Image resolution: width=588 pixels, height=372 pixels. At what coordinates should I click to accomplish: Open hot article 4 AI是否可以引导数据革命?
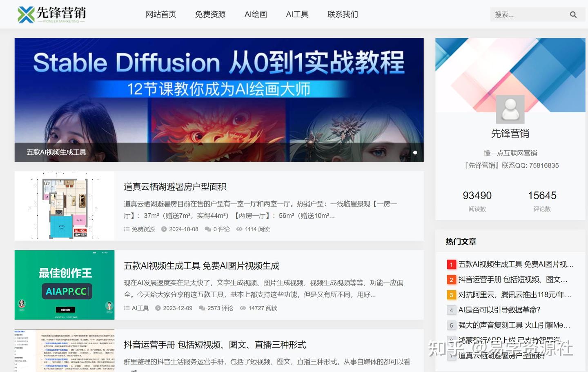499,310
